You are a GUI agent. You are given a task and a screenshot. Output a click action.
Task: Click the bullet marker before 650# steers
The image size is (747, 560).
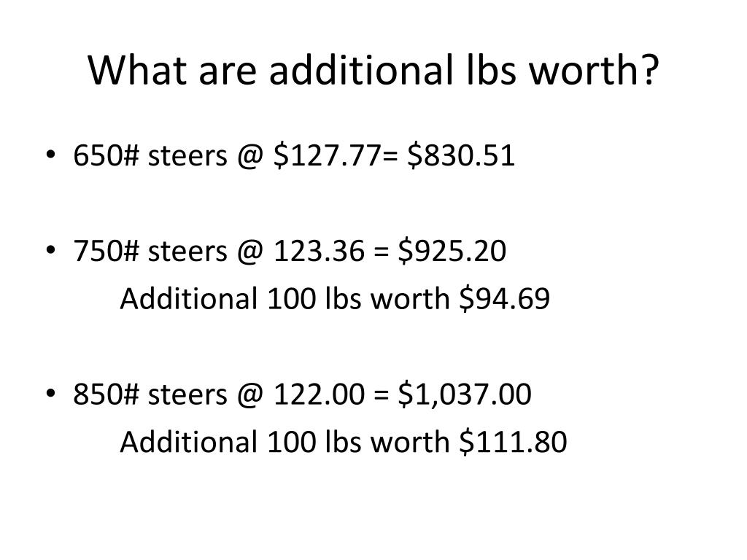tap(50, 155)
